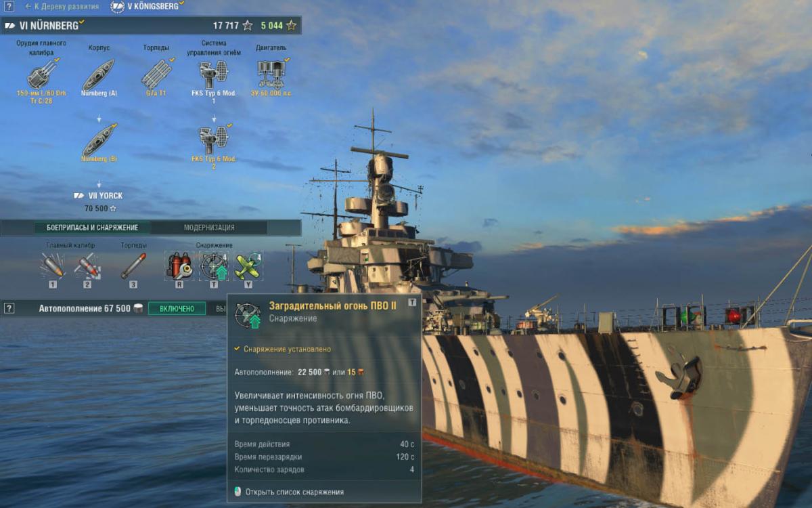Switch to the МОДЕРНИЗАЦИЯ tab
The image size is (812, 508).
209,228
